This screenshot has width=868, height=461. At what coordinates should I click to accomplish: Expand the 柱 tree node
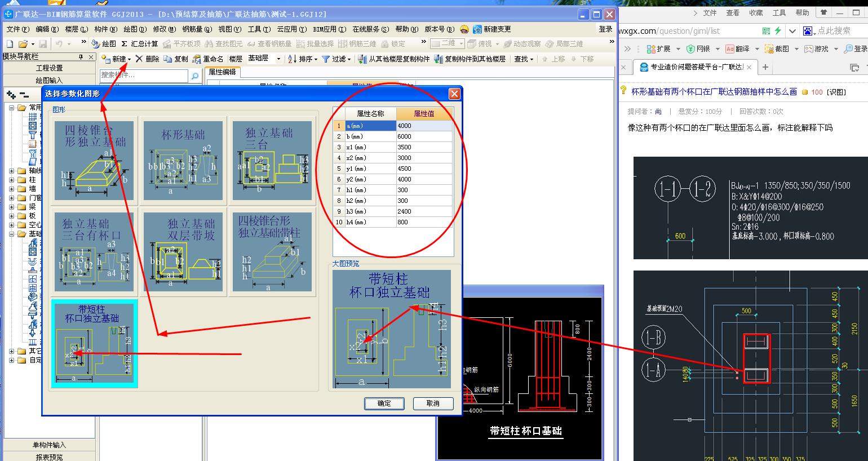click(x=12, y=180)
